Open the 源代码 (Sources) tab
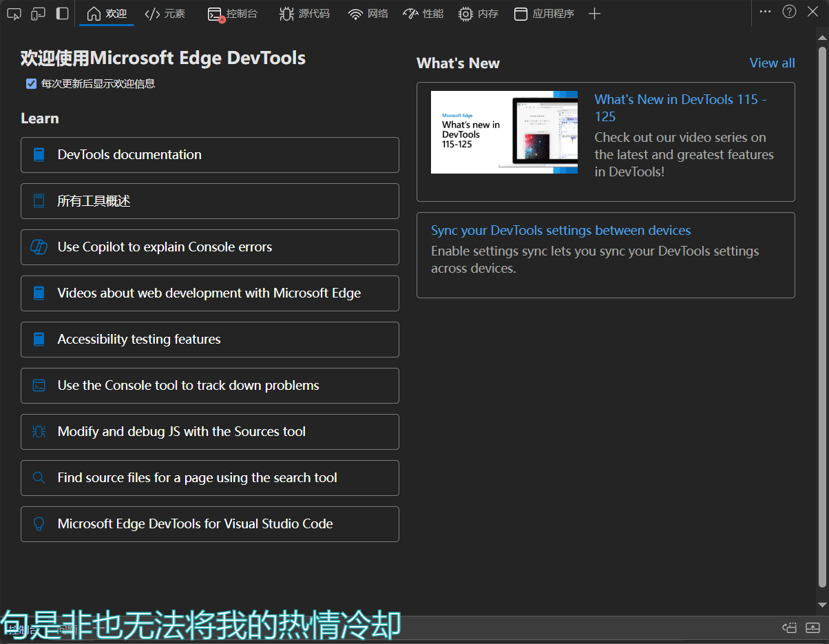 coord(304,14)
